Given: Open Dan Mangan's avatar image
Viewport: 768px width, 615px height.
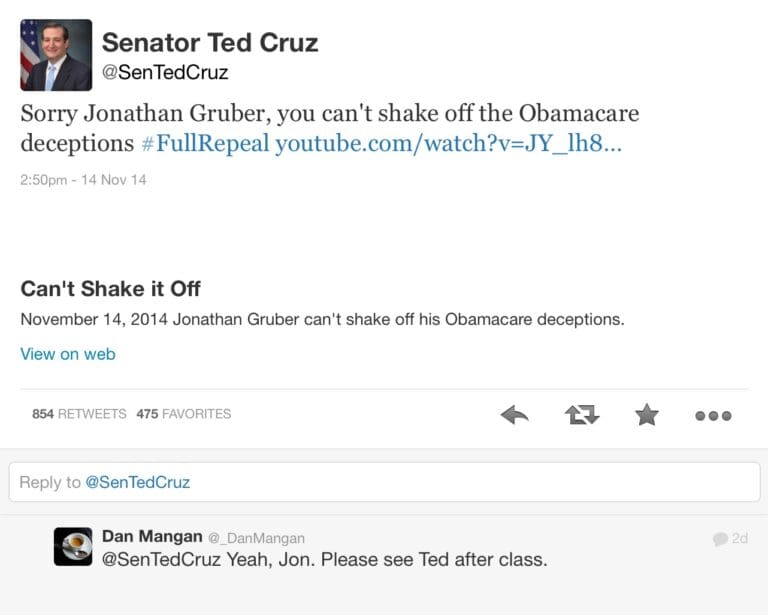Looking at the screenshot, I should coord(73,547).
